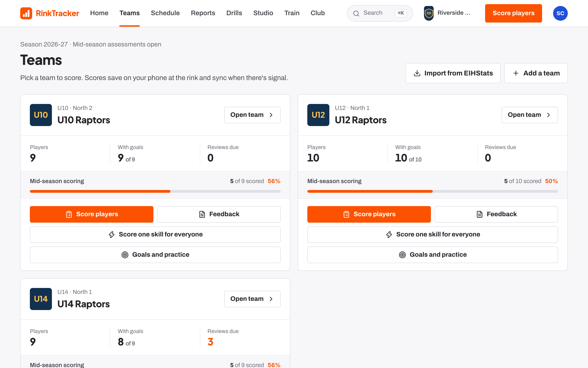Screen dimensions: 588x368
Task: Switch to the Schedule tab
Action: point(165,13)
